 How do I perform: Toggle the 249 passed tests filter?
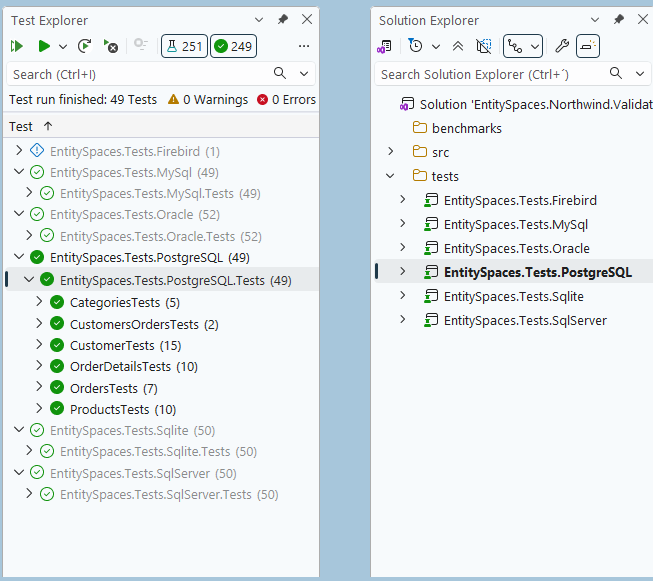pos(233,46)
